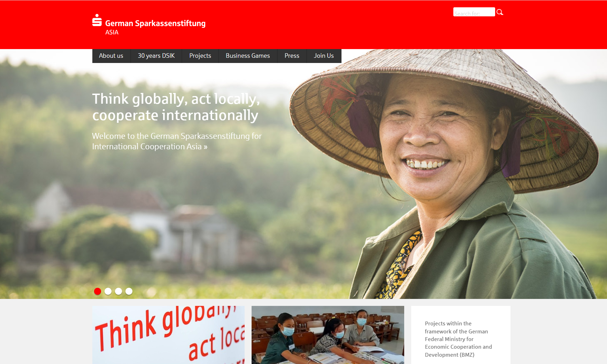Image resolution: width=607 pixels, height=364 pixels.
Task: Open Business Games navigation item
Action: pyautogui.click(x=248, y=56)
